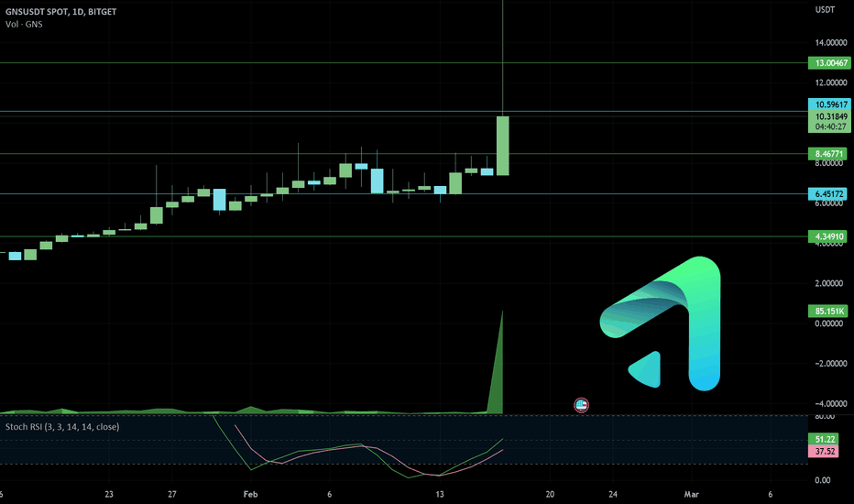Click the 10.59617 blue price label
Screen dimensions: 854x504
(x=829, y=104)
